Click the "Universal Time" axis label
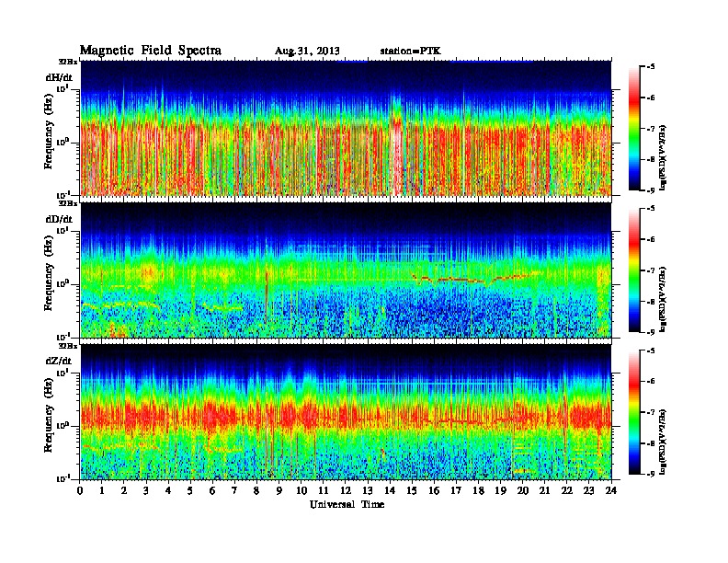 (x=347, y=504)
